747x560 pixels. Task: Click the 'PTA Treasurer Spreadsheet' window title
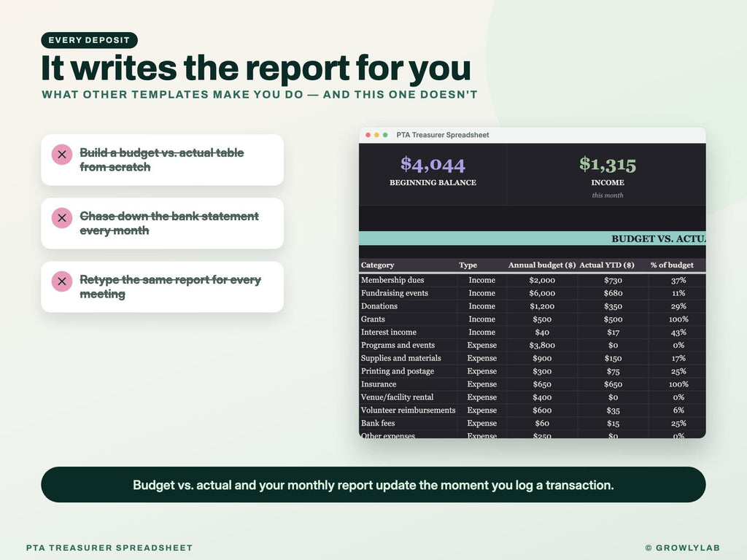[x=443, y=135]
